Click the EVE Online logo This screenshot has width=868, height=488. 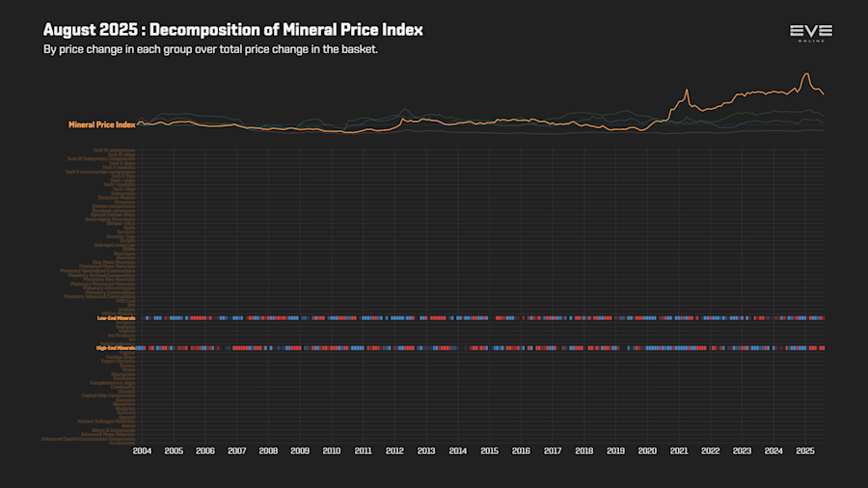[x=811, y=33]
